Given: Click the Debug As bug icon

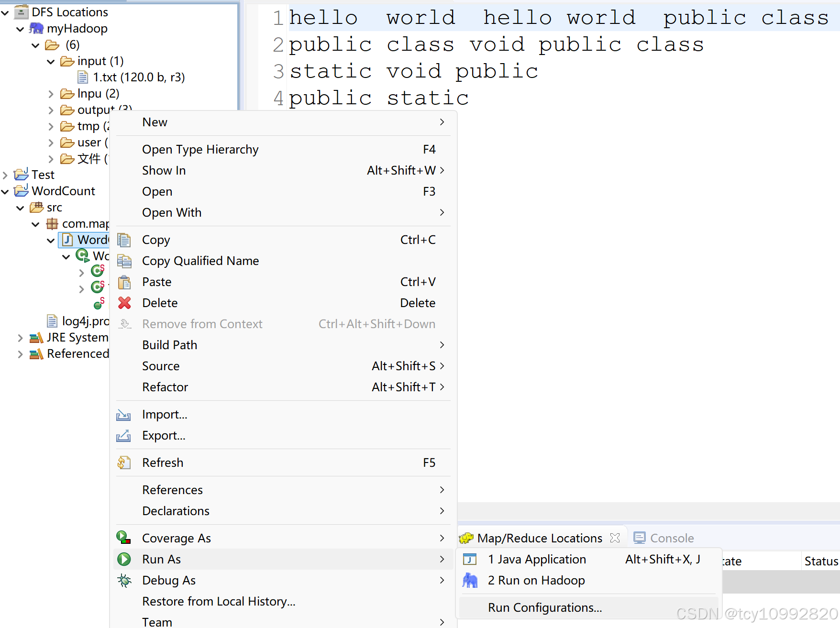Looking at the screenshot, I should [124, 580].
